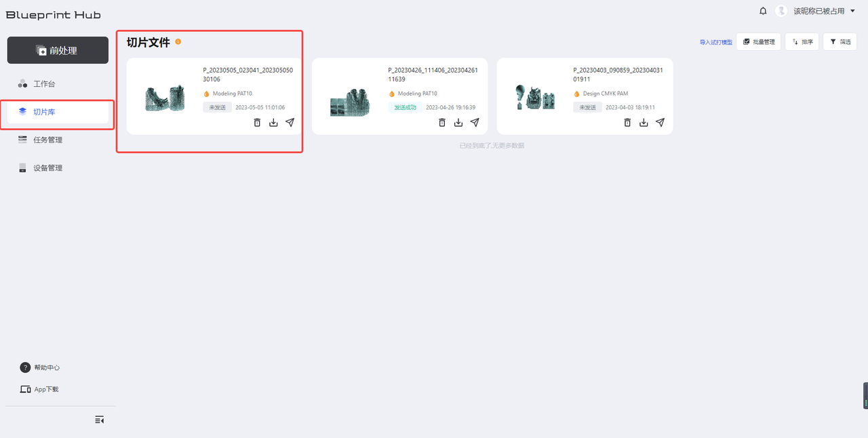Collapse the sidebar with the collapse icon
The image size is (868, 438).
(x=100, y=420)
